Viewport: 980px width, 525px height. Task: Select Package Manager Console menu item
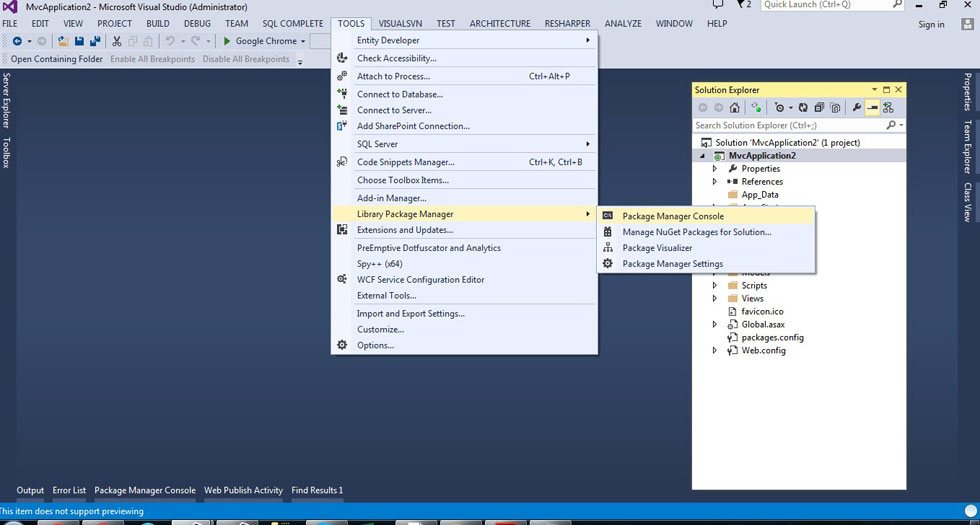pyautogui.click(x=672, y=216)
